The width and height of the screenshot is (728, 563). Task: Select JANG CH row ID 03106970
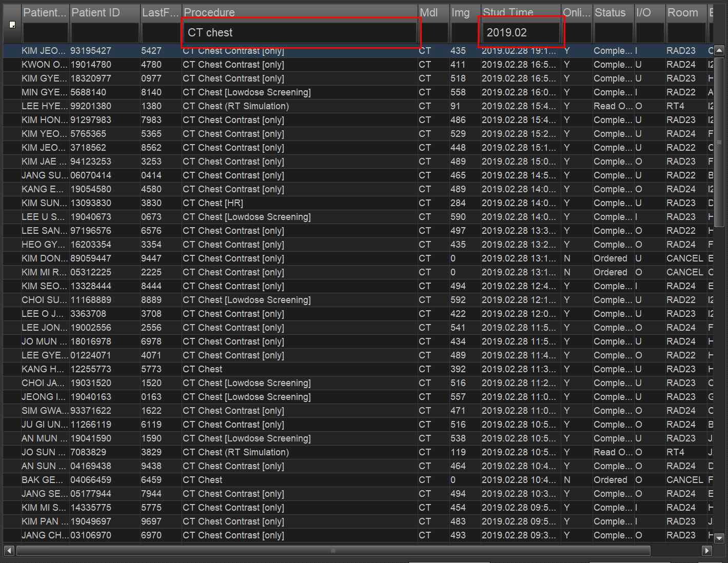coord(358,535)
